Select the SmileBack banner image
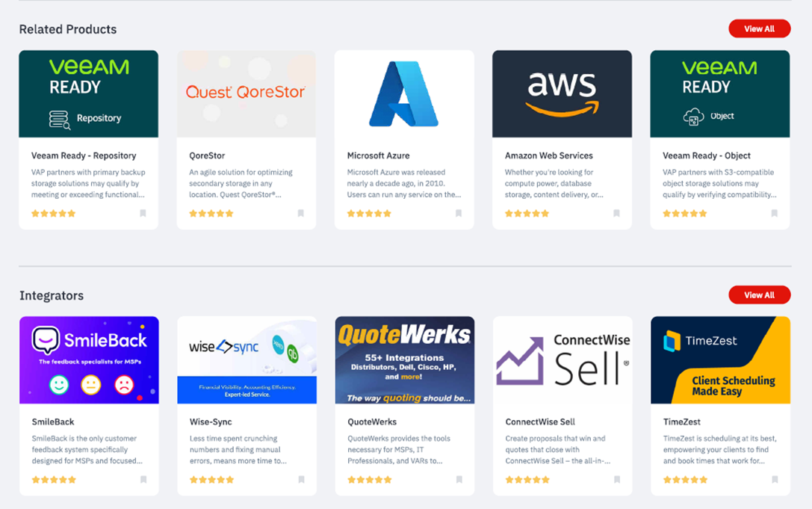The width and height of the screenshot is (812, 509). (89, 360)
